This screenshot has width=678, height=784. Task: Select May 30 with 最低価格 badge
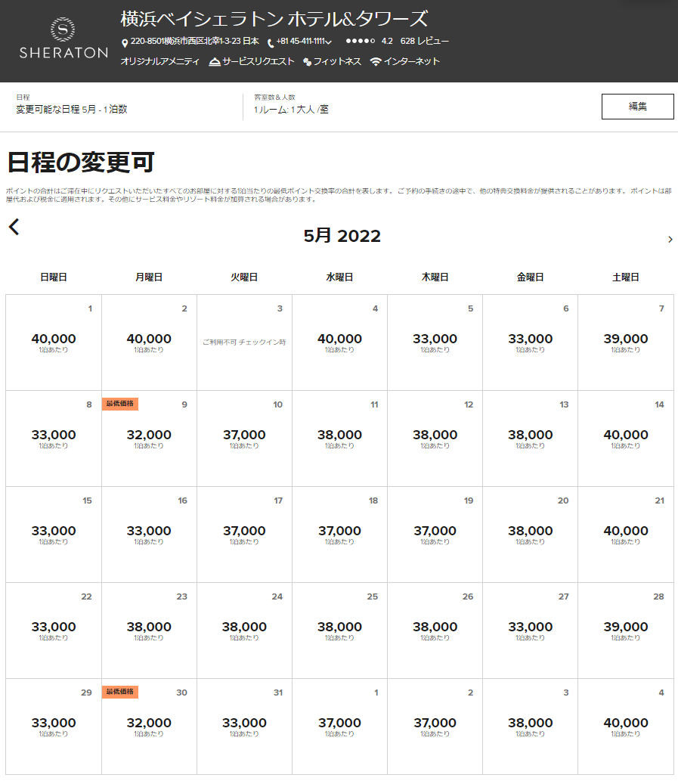(149, 726)
